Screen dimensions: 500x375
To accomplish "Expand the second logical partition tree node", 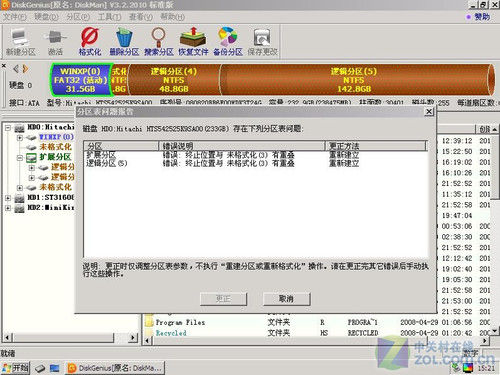I will tap(32, 178).
